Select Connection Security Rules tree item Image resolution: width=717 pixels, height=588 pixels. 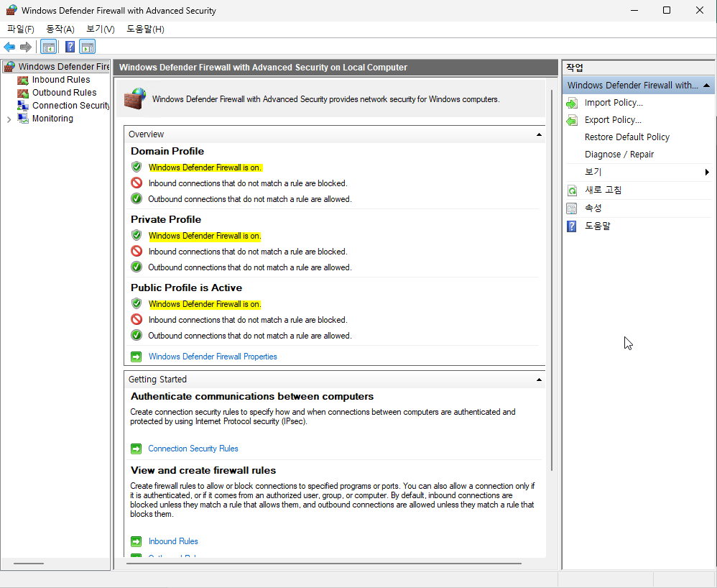click(71, 105)
